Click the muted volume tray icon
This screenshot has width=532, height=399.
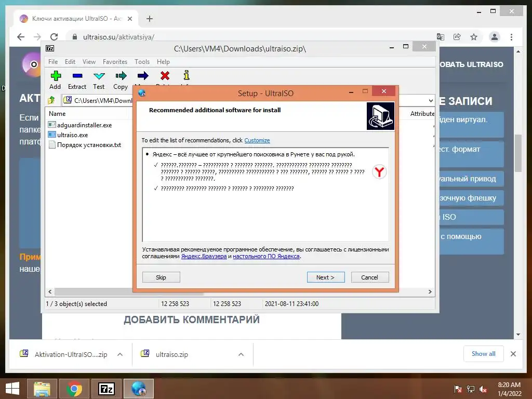click(x=483, y=389)
